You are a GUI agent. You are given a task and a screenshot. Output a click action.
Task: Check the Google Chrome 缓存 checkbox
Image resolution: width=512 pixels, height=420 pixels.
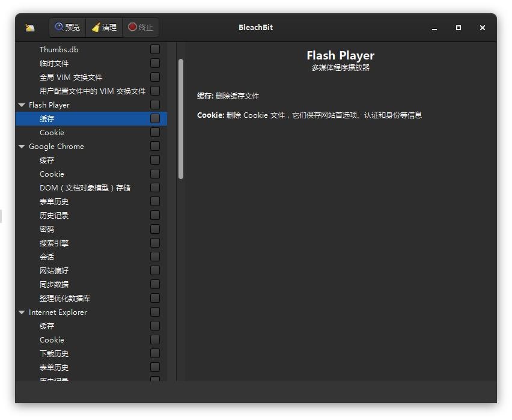point(155,160)
